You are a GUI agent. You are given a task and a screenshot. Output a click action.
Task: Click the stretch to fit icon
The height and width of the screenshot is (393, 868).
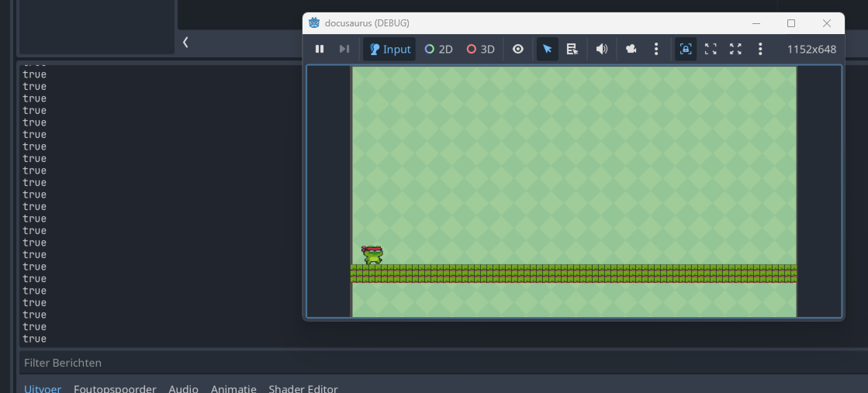click(x=735, y=49)
